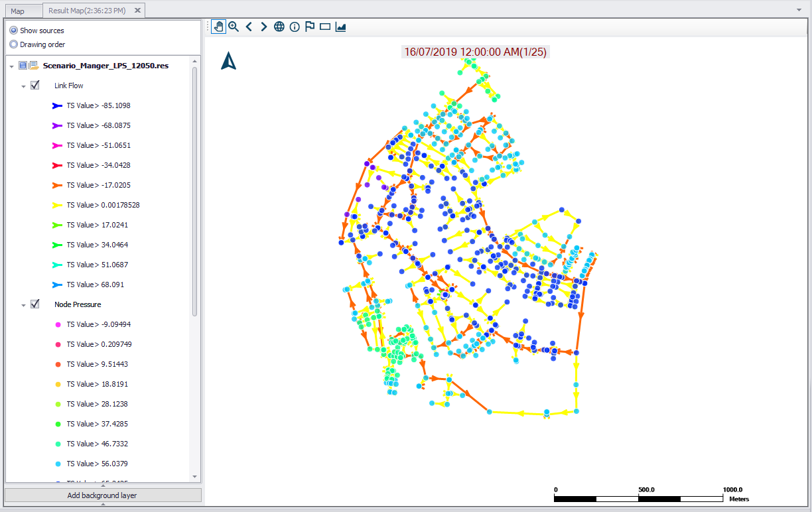Click the layer tree scroll up arrow
The height and width of the screenshot is (512, 812).
pos(194,62)
